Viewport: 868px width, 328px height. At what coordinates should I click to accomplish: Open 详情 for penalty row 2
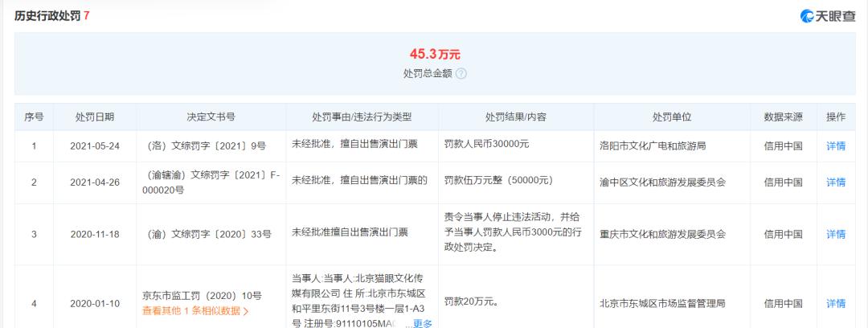(x=836, y=182)
